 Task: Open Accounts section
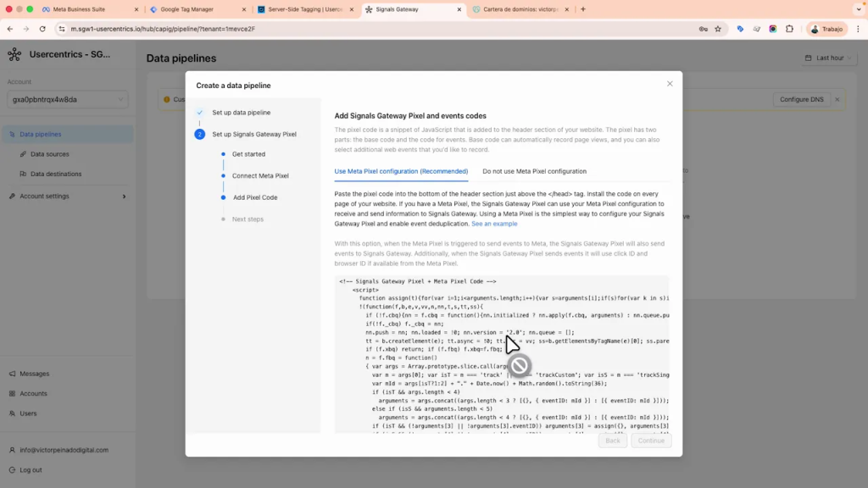[x=33, y=393]
